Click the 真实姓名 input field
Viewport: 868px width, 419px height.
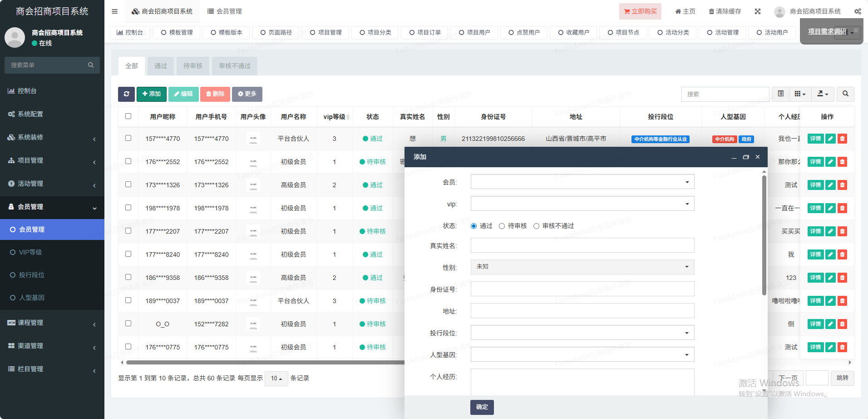coord(582,245)
